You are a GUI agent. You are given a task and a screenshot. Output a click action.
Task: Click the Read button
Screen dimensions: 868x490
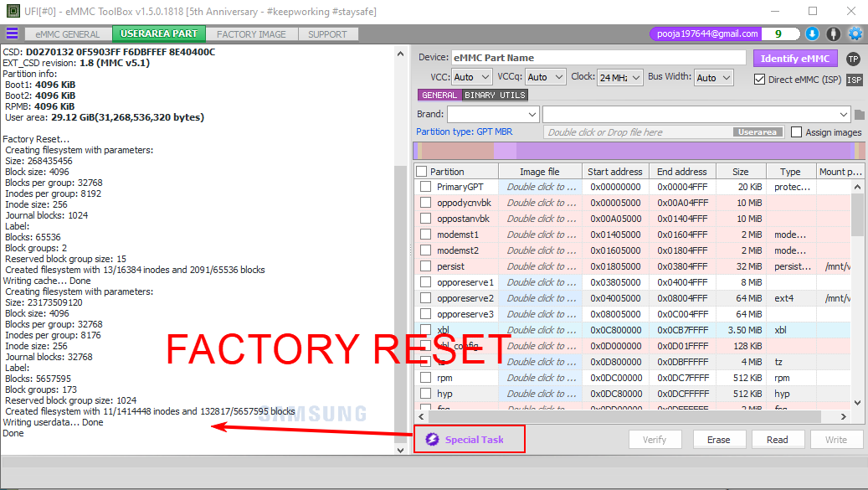pos(778,440)
